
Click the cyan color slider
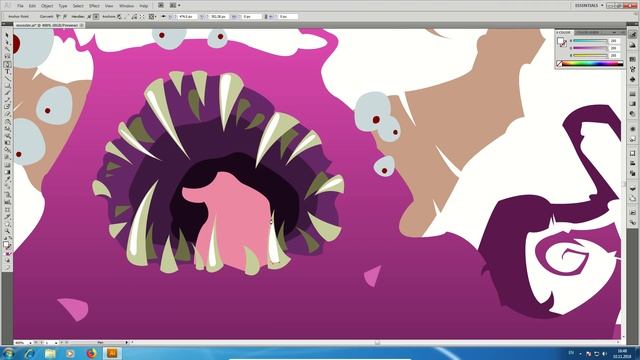[590, 41]
